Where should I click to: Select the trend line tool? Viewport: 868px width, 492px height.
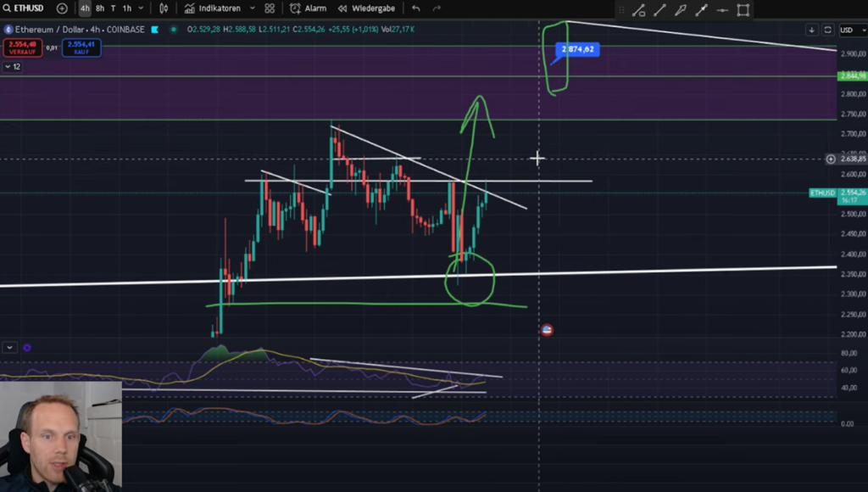(x=659, y=10)
